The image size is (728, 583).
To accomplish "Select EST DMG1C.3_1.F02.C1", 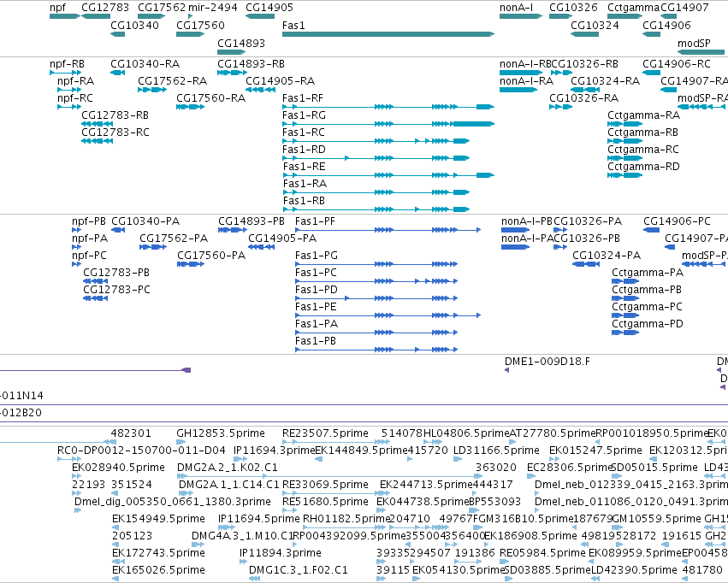I will point(254,579).
